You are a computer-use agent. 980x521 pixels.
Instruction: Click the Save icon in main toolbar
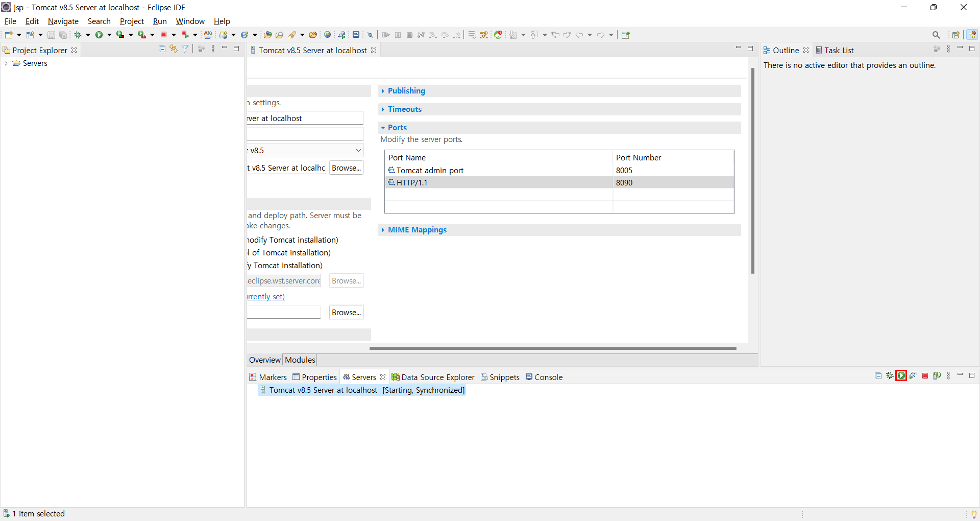pos(51,35)
